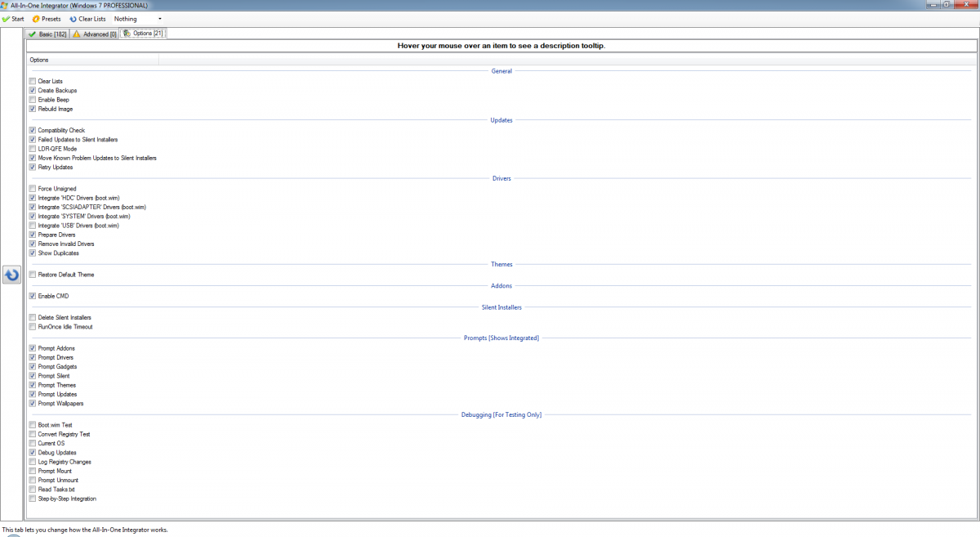Enable the Enable Beep checkbox

pyautogui.click(x=33, y=100)
